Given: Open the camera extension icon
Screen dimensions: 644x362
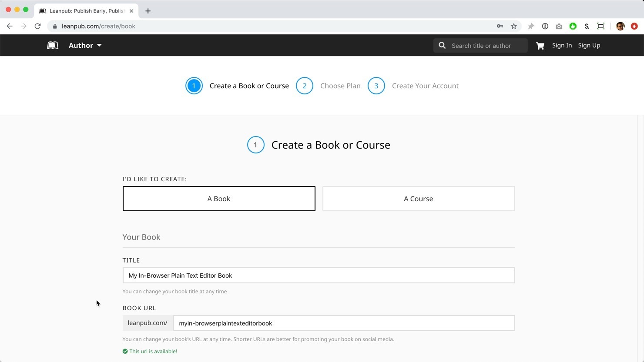Looking at the screenshot, I should point(559,26).
